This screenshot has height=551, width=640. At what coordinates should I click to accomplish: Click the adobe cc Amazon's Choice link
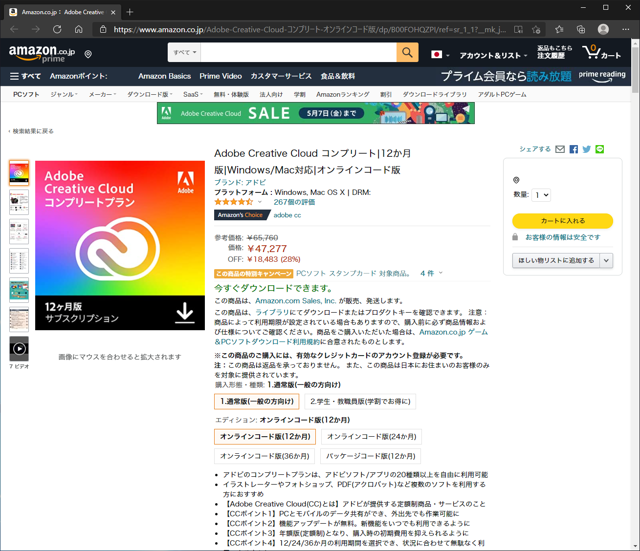click(x=287, y=215)
